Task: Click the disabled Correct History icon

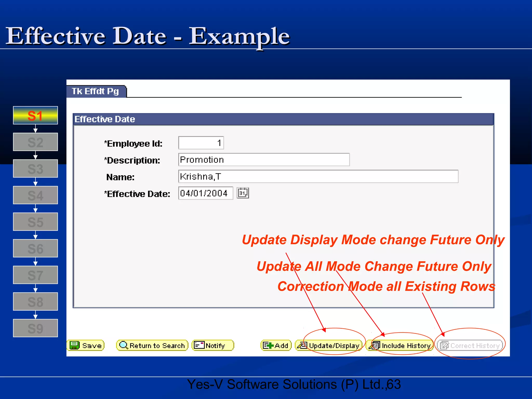Action: tap(444, 345)
